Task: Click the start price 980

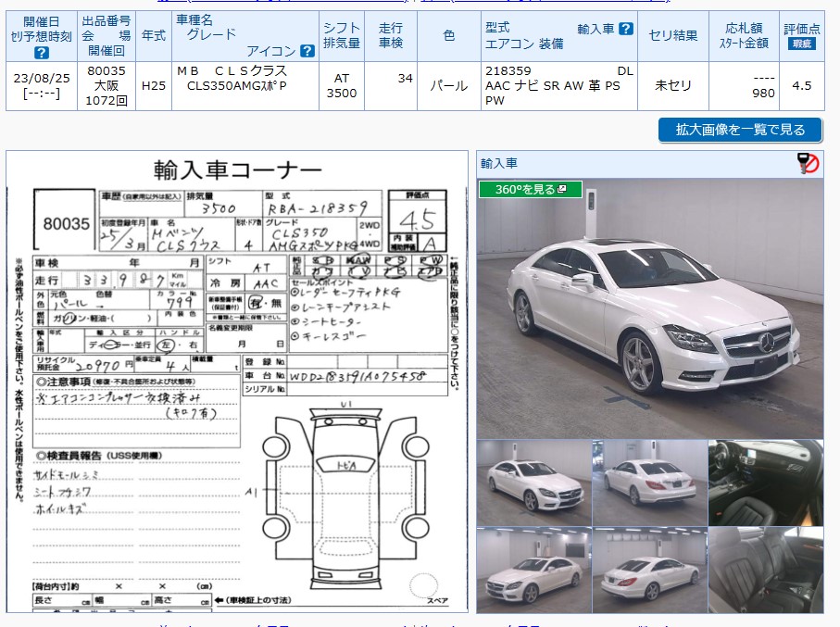Action: [763, 94]
